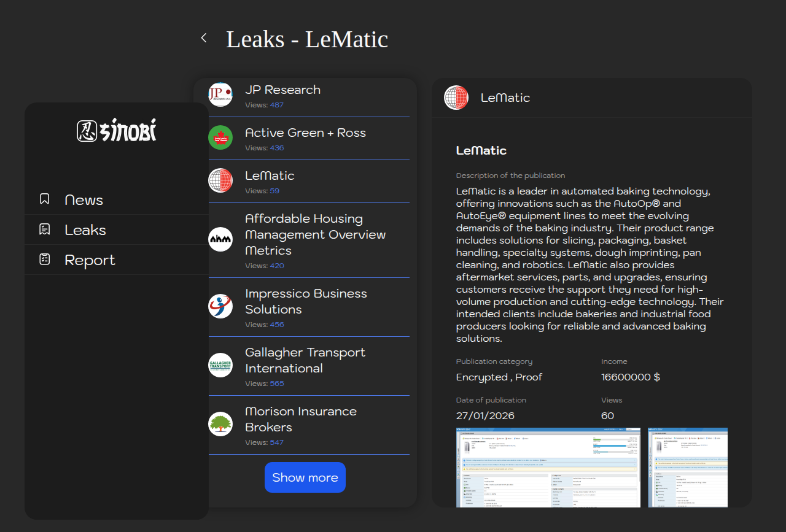Click the LeMatic globe logo in list

(x=220, y=180)
